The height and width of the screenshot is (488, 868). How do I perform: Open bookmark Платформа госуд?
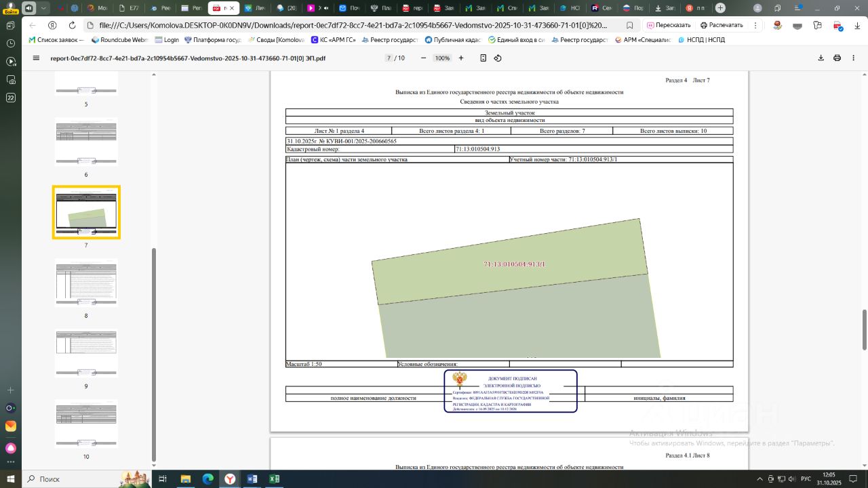(213, 40)
